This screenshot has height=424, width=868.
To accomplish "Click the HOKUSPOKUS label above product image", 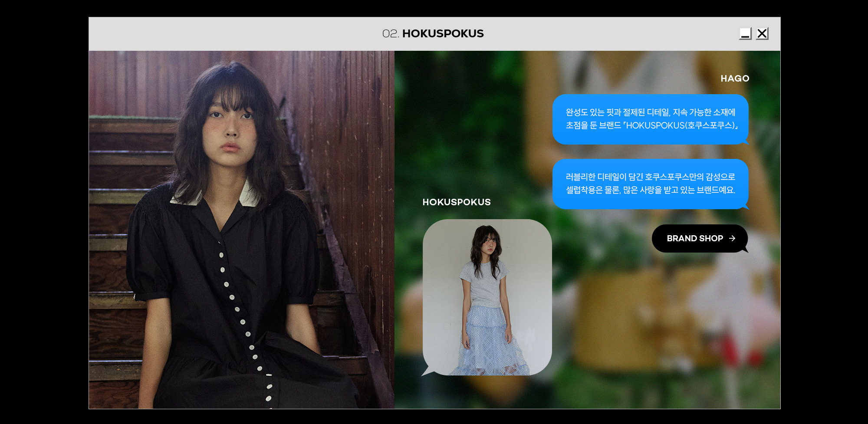I will pos(457,202).
